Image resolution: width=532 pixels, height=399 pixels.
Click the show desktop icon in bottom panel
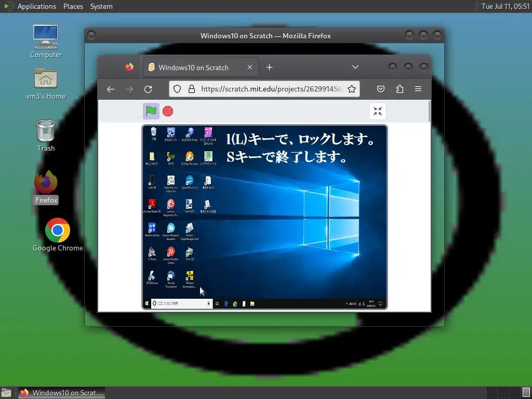pyautogui.click(x=6, y=393)
